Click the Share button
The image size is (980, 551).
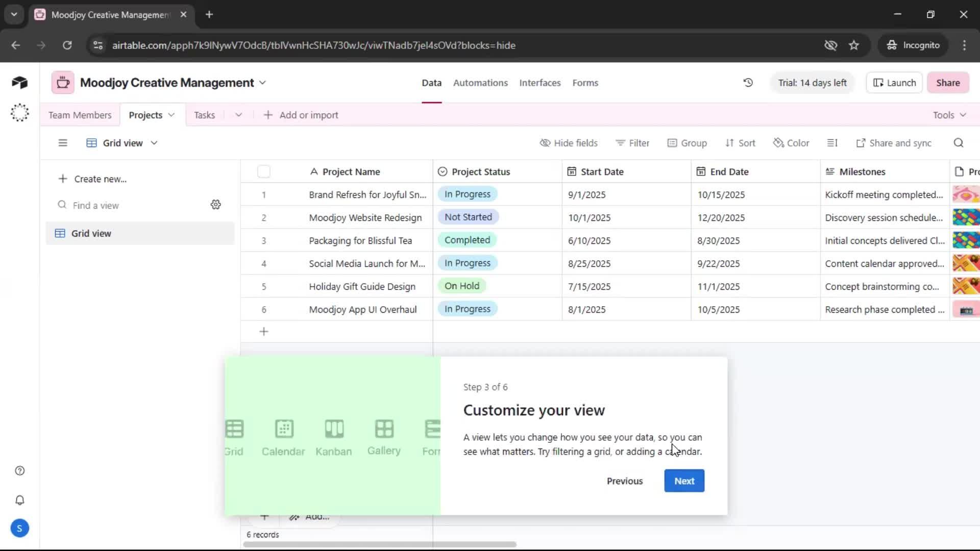coord(948,83)
